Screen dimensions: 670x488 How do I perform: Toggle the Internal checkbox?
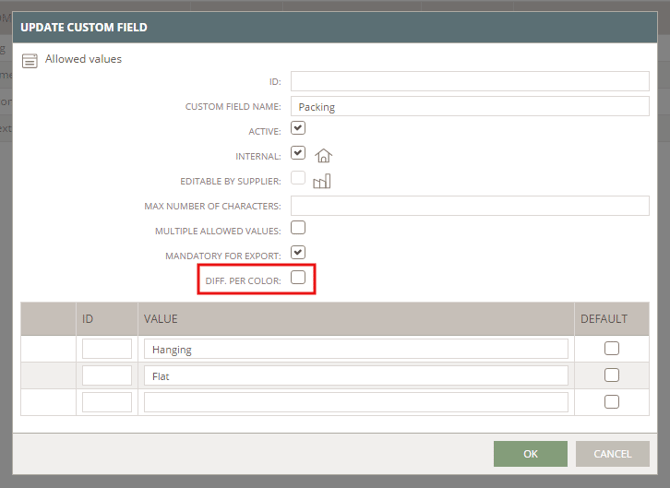298,154
